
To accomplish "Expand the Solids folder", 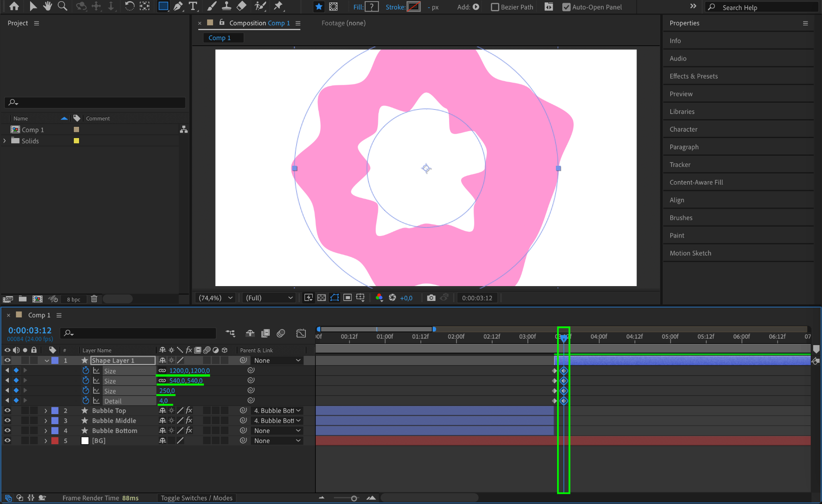I will click(5, 141).
